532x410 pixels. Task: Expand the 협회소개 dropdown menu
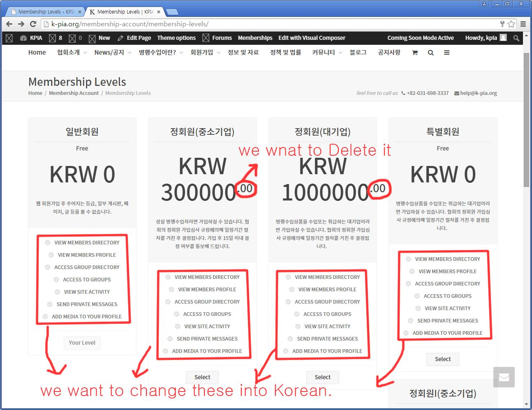tap(72, 53)
